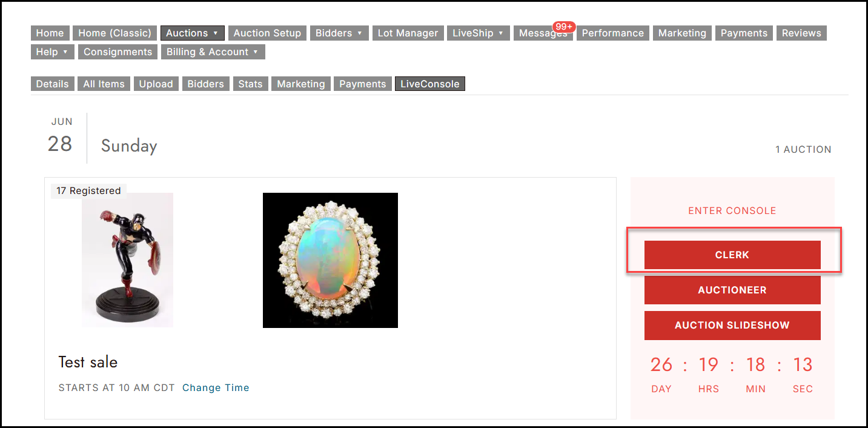Open Home (Classic) page

click(x=114, y=33)
